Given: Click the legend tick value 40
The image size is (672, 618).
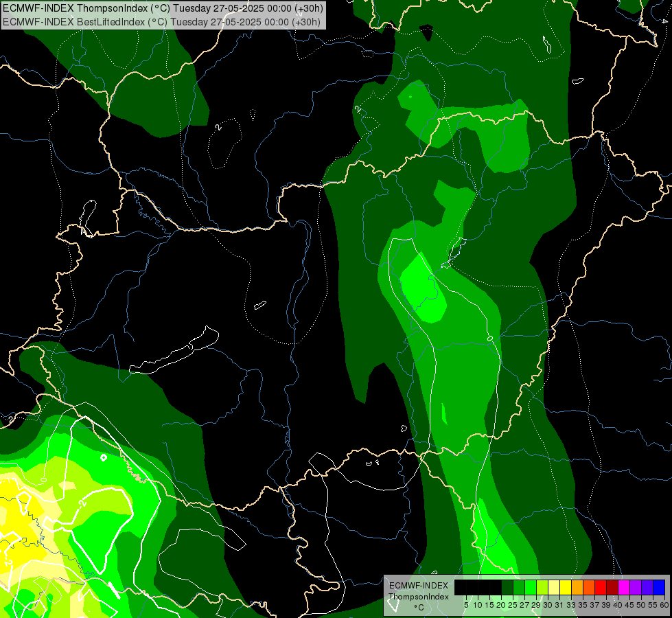Looking at the screenshot, I should [x=618, y=605].
